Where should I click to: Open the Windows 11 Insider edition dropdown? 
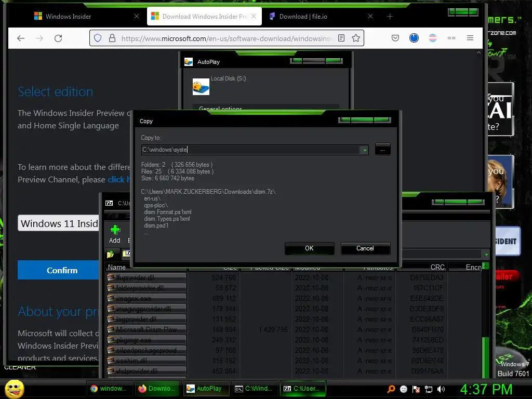point(58,223)
